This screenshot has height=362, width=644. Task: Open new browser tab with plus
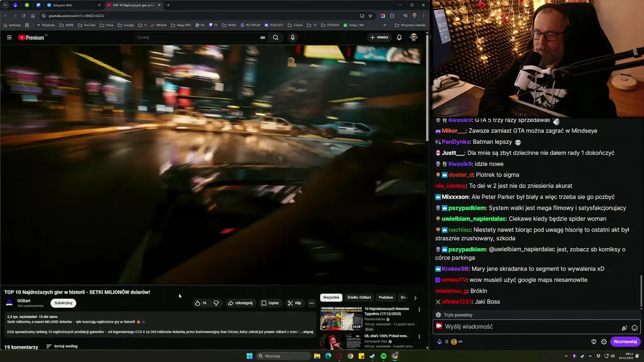point(168,5)
